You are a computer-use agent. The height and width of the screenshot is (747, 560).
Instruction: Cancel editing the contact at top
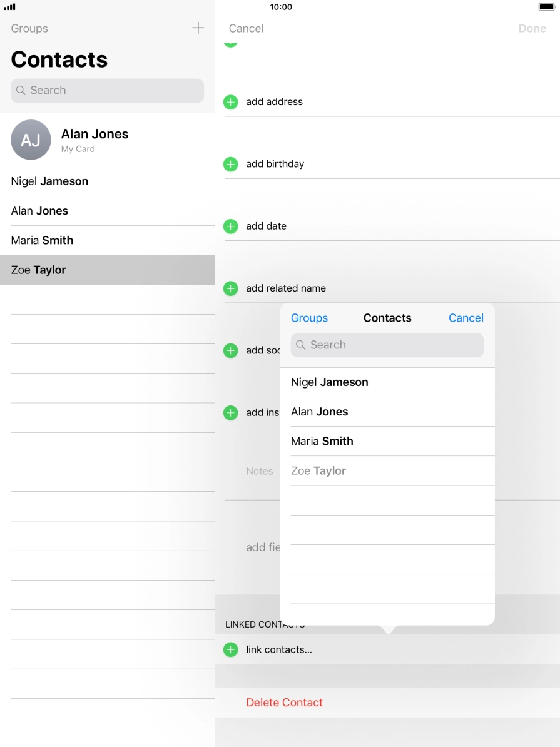pos(246,28)
